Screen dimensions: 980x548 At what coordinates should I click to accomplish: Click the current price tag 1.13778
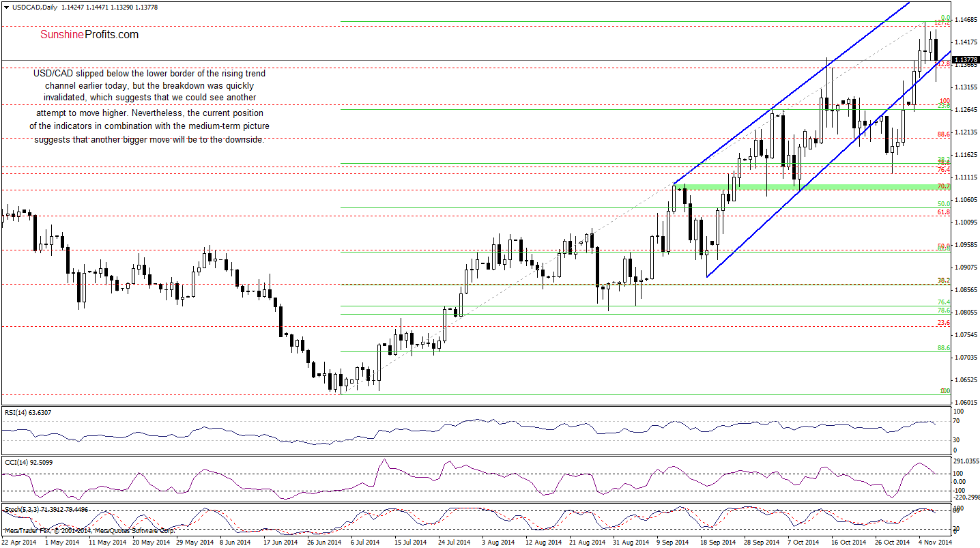[966, 60]
